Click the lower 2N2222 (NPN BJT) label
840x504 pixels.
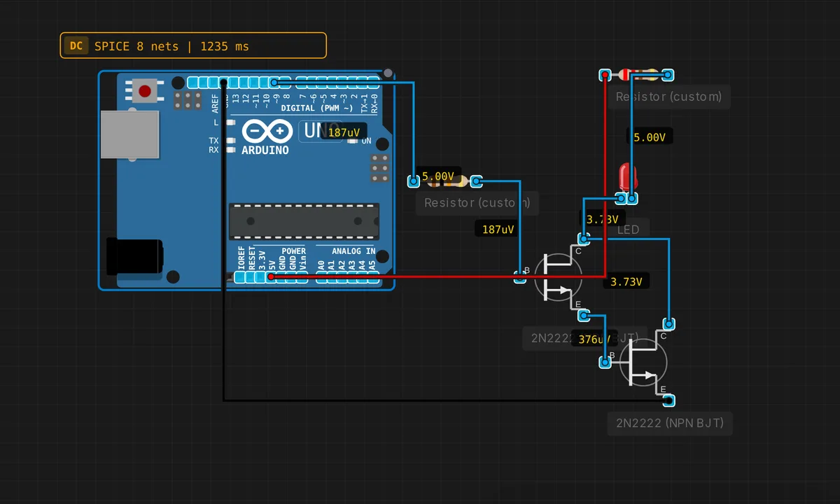tap(670, 423)
